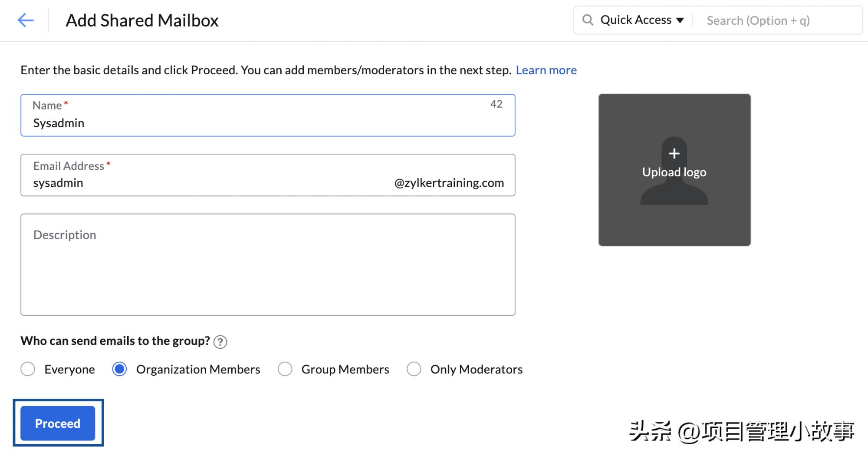Click the magnifier search icon
The image size is (868, 456).
pyautogui.click(x=588, y=20)
